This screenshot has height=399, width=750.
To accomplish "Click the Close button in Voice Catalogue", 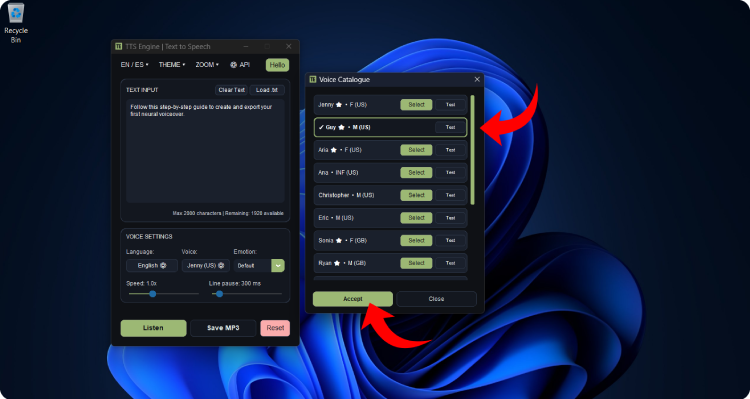I will point(436,299).
